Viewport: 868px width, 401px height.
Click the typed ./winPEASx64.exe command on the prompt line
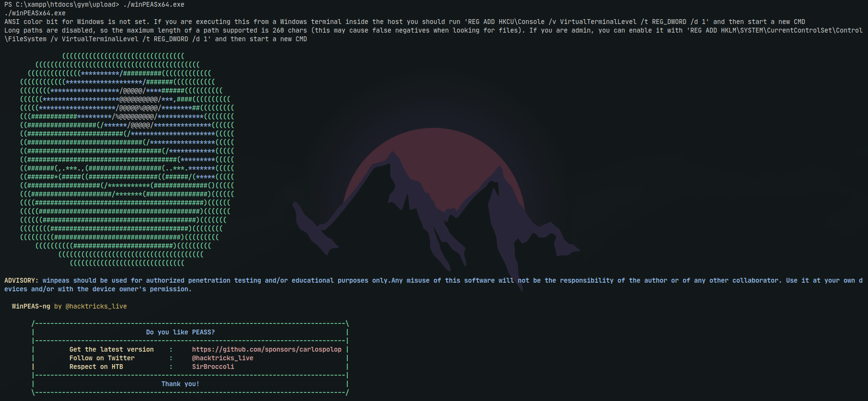(x=153, y=4)
